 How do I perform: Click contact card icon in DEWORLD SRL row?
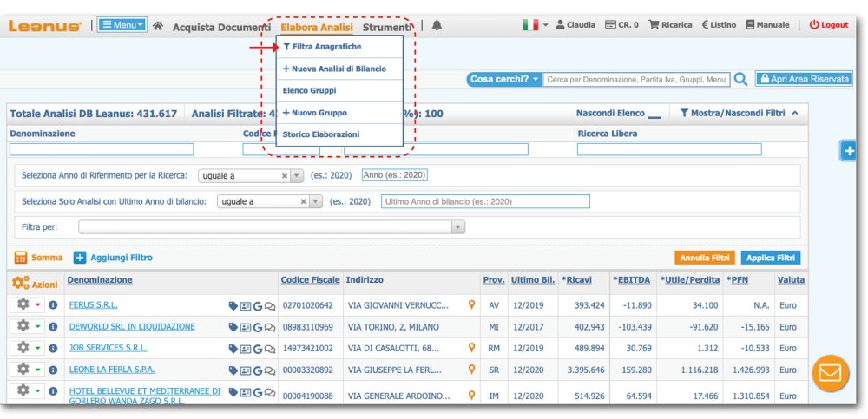(246, 327)
